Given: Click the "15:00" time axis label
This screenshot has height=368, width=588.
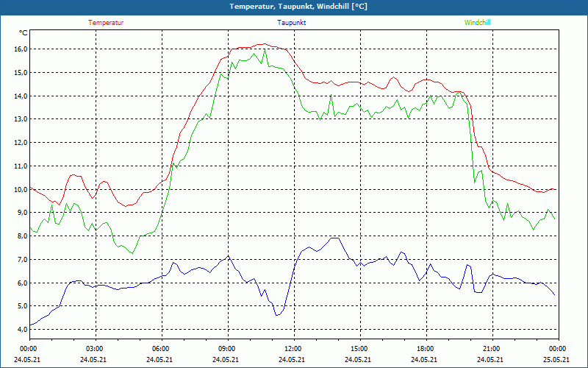Looking at the screenshot, I should 359,349.
